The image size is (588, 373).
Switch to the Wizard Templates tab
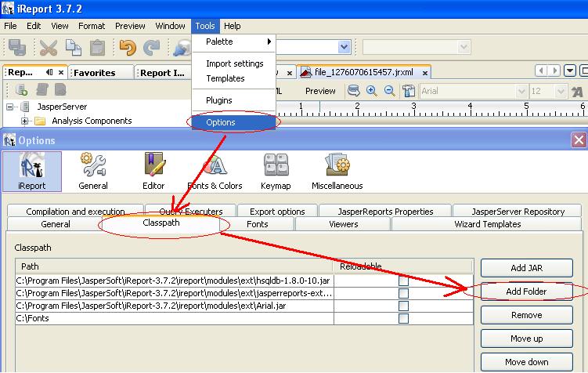(487, 224)
